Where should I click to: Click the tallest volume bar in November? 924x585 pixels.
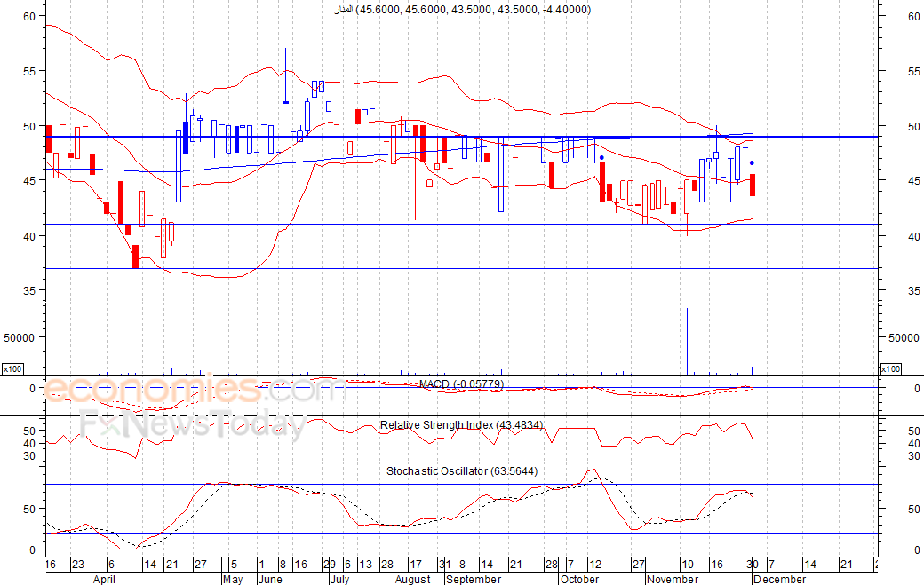687,341
